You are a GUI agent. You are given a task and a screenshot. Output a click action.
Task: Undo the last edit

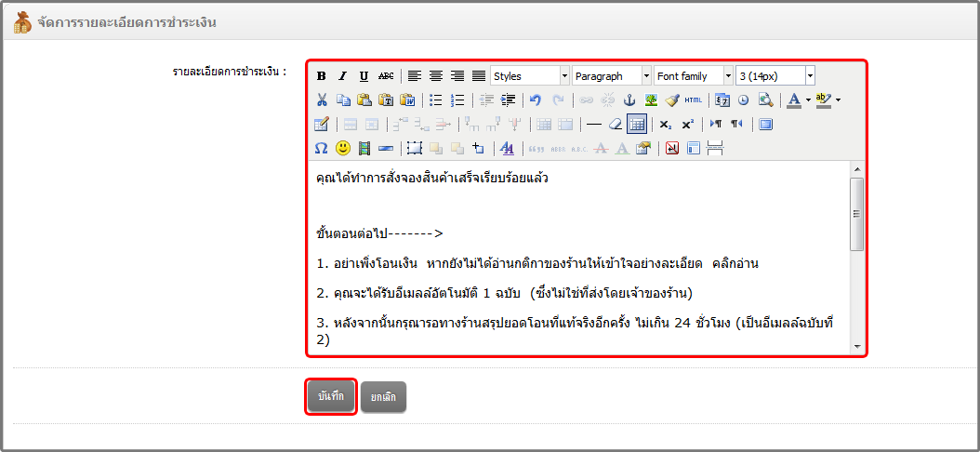(x=536, y=100)
